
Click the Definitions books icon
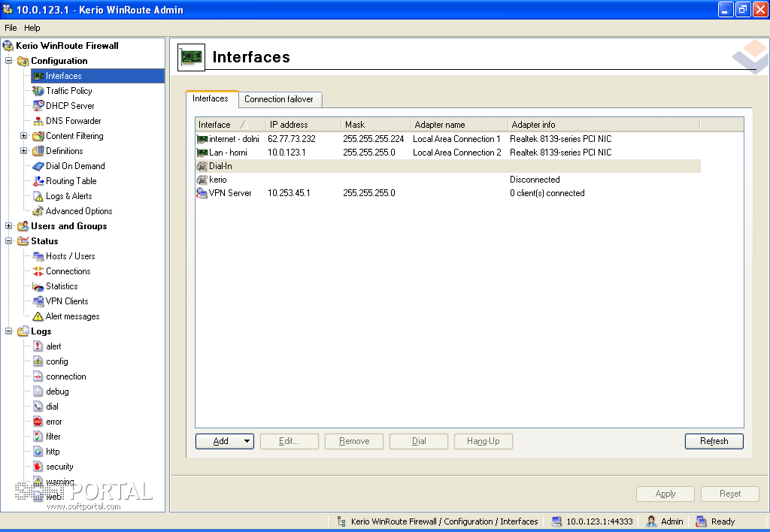(x=38, y=151)
